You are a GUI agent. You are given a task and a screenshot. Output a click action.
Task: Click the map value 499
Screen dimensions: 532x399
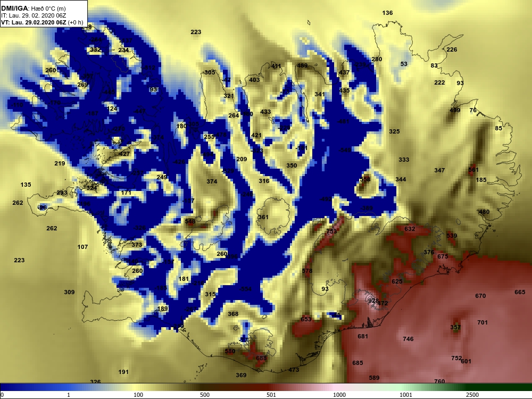pos(455,110)
